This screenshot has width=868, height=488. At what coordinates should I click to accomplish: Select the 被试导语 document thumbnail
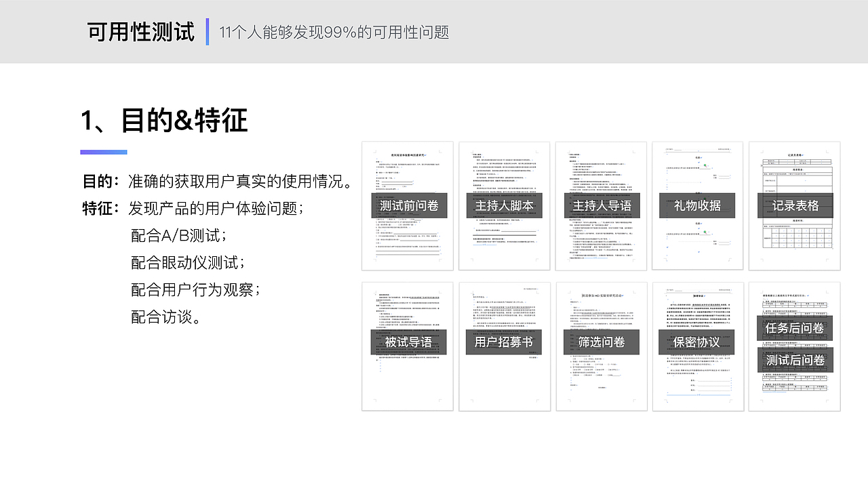[x=408, y=346]
